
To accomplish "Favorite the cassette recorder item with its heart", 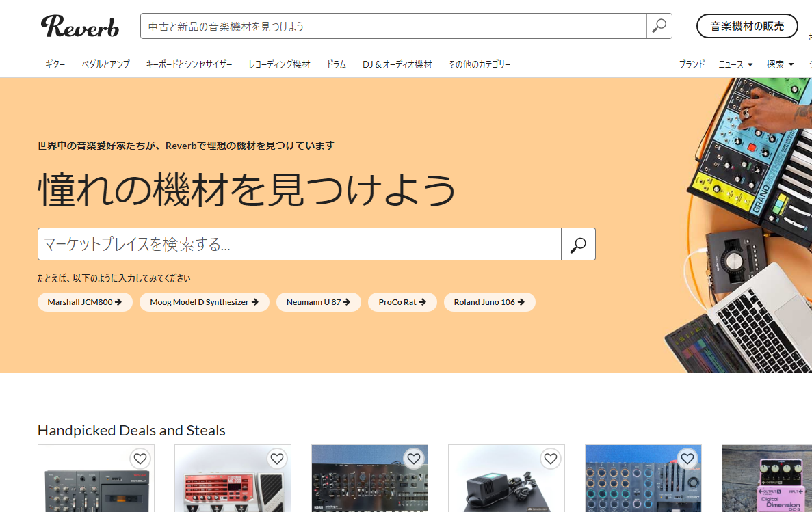I will (x=140, y=459).
